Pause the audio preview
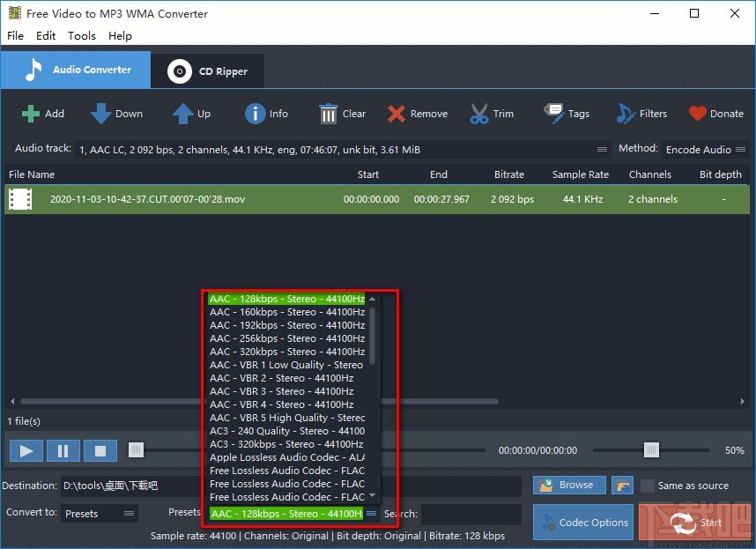The width and height of the screenshot is (756, 549). 63,450
